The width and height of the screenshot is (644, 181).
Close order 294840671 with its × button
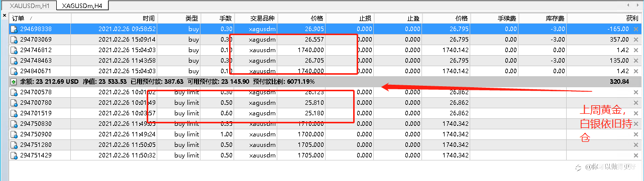(x=635, y=71)
